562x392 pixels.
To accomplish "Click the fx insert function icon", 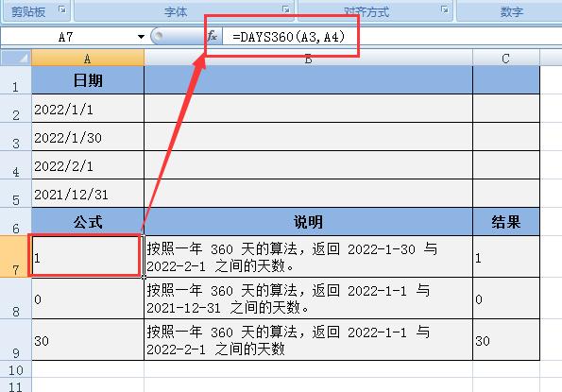I will point(213,36).
